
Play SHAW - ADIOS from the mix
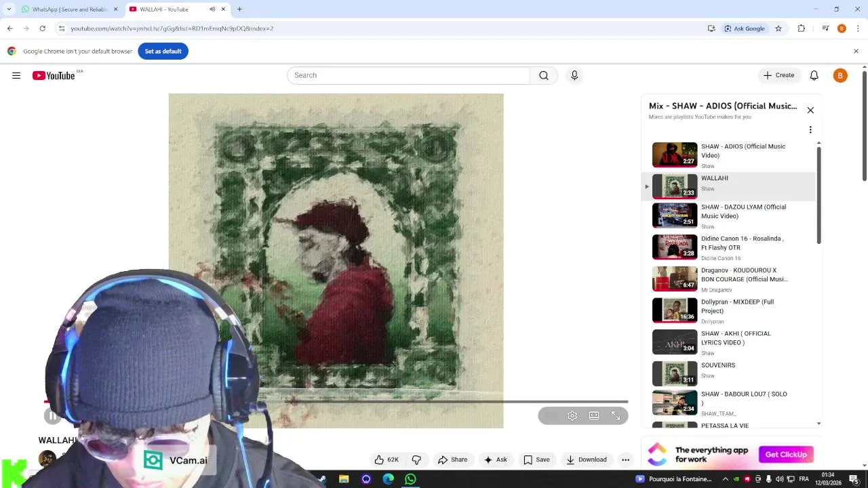729,155
